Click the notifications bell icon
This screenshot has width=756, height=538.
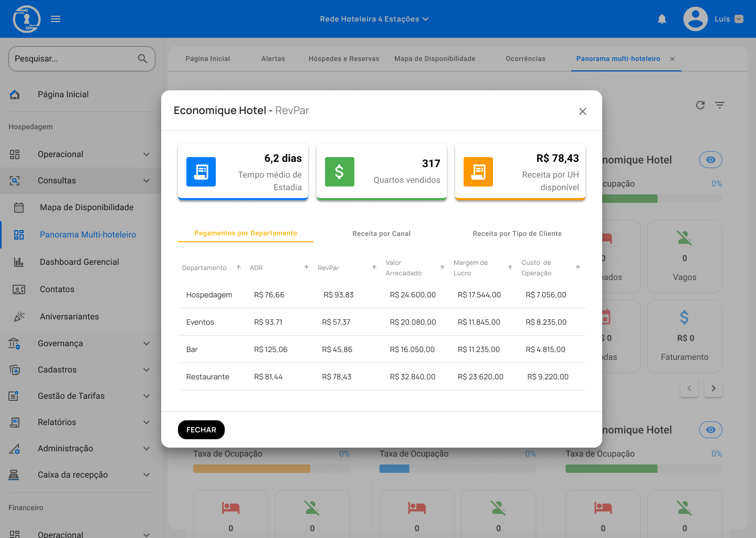pyautogui.click(x=662, y=19)
